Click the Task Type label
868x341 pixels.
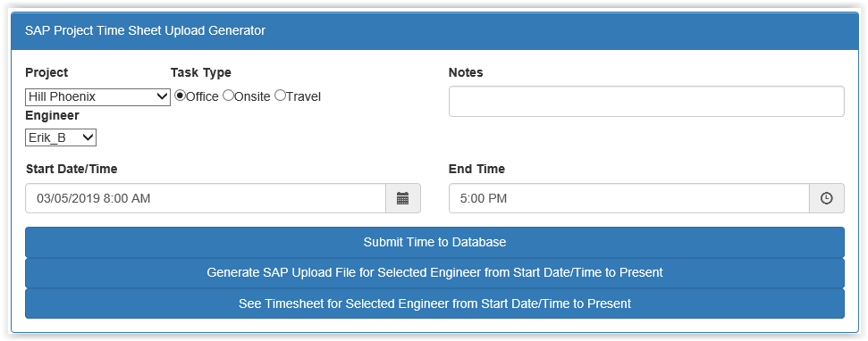(x=200, y=72)
